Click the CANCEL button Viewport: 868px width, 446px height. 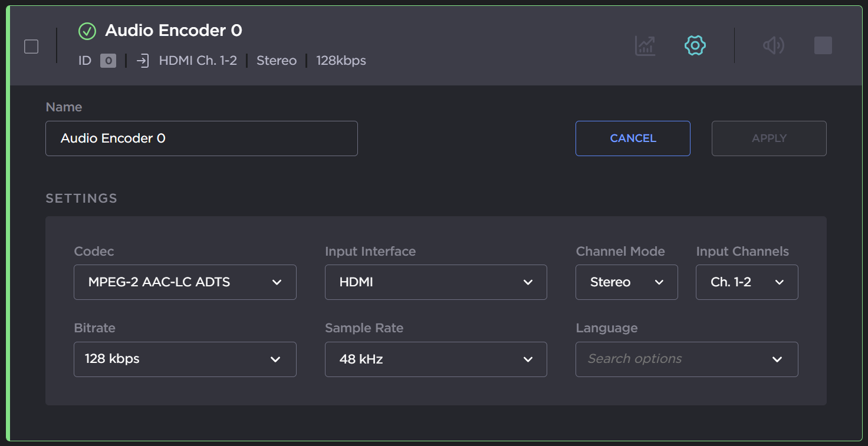pyautogui.click(x=633, y=138)
